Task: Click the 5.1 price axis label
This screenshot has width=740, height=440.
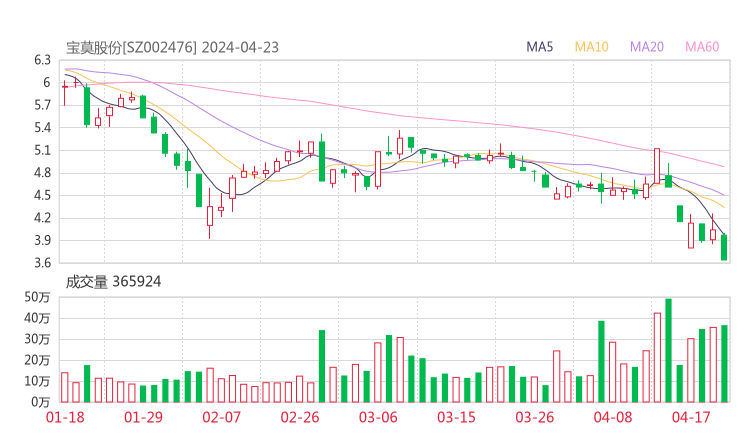Action: coord(42,151)
